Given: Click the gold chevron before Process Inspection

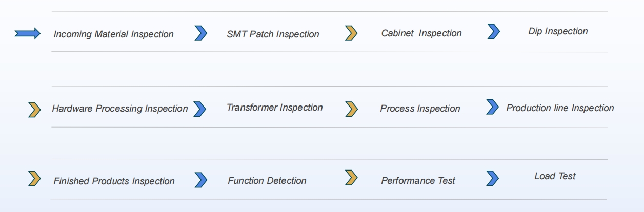Looking at the screenshot, I should (x=351, y=109).
